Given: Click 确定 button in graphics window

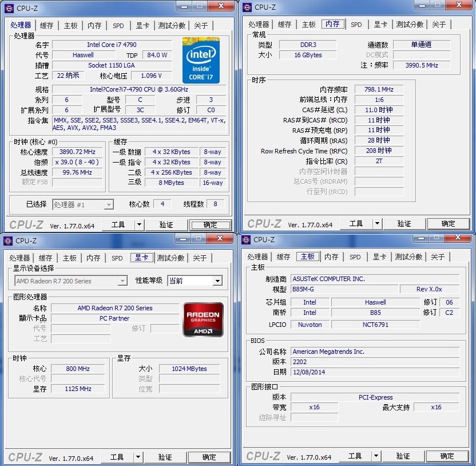Looking at the screenshot, I should pos(209,457).
